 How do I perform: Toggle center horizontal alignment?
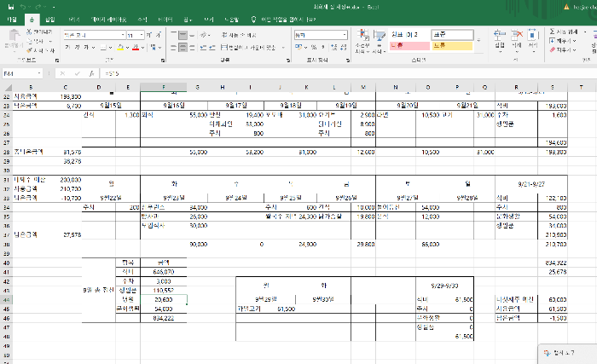(x=183, y=48)
